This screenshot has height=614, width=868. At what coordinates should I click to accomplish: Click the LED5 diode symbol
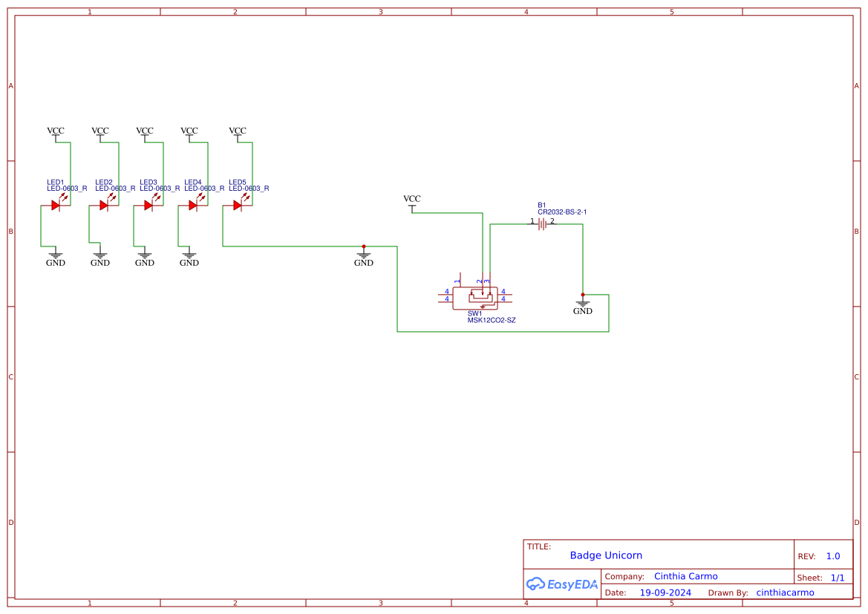tap(238, 206)
